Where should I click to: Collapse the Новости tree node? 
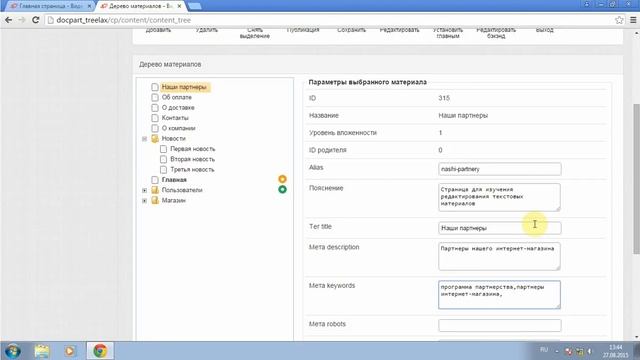144,139
